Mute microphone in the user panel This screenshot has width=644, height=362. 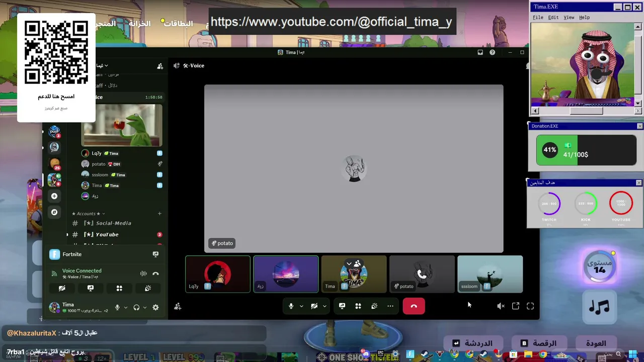[117, 308]
